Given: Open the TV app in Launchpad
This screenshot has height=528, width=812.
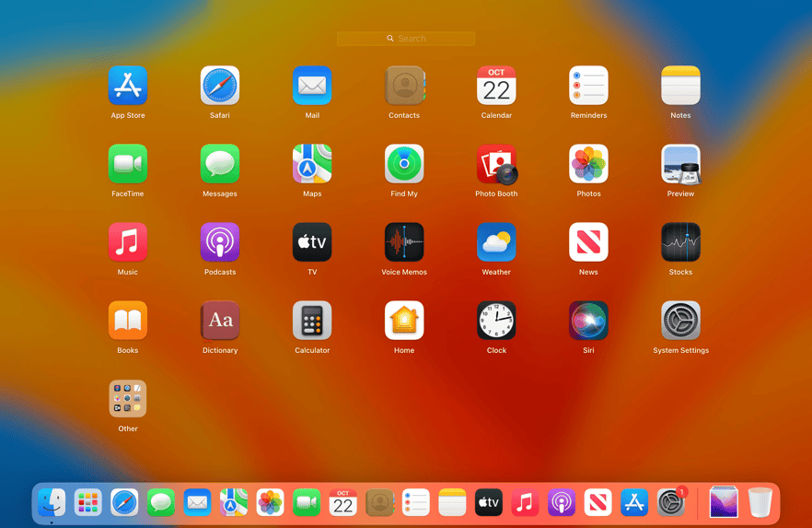Looking at the screenshot, I should tap(312, 242).
